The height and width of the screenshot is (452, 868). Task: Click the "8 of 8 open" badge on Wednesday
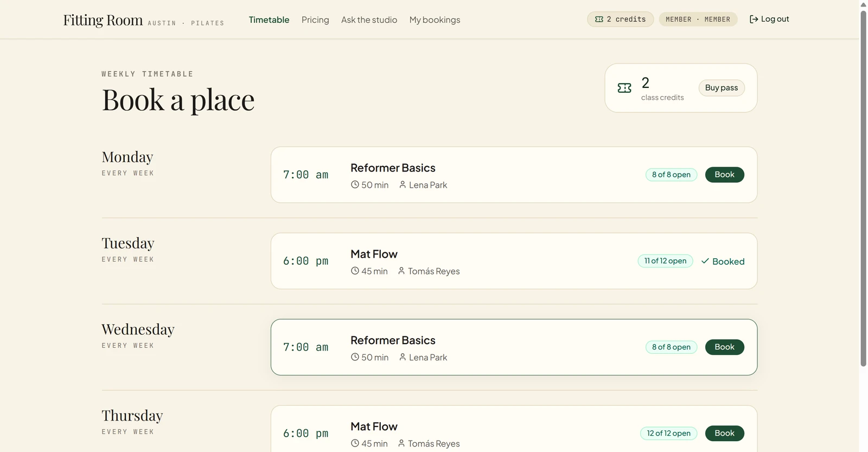pyautogui.click(x=672, y=347)
